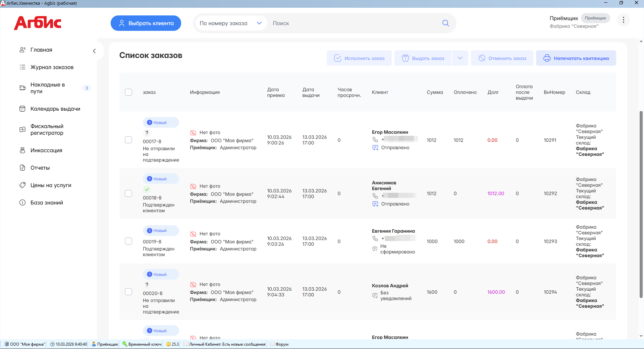Click the no-photo icon for order 00019-8
Screen dimensions: 644x349
[193, 234]
